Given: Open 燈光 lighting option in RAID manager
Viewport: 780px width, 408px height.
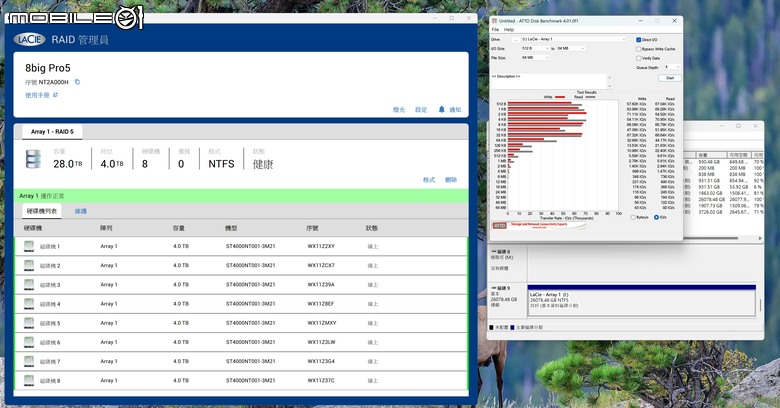Looking at the screenshot, I should click(x=399, y=109).
